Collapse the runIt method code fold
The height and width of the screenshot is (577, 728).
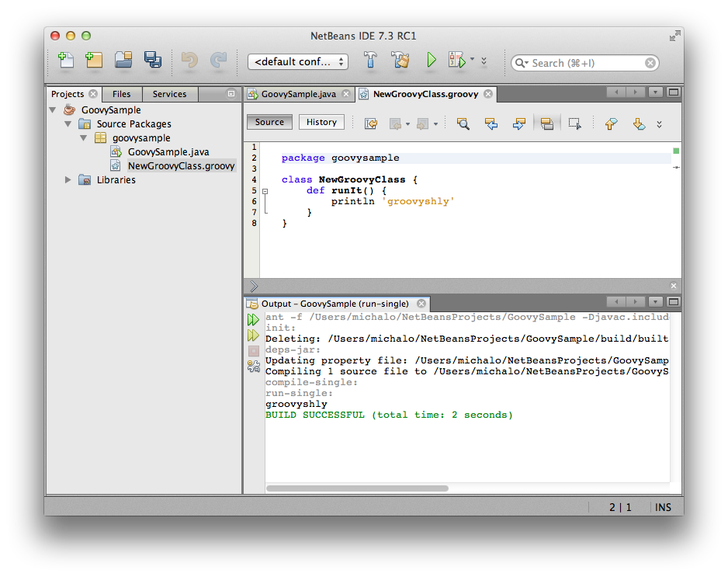265,191
